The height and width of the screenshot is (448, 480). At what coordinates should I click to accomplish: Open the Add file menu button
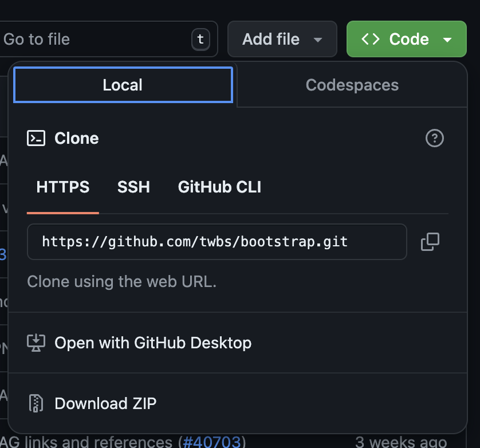pos(282,39)
